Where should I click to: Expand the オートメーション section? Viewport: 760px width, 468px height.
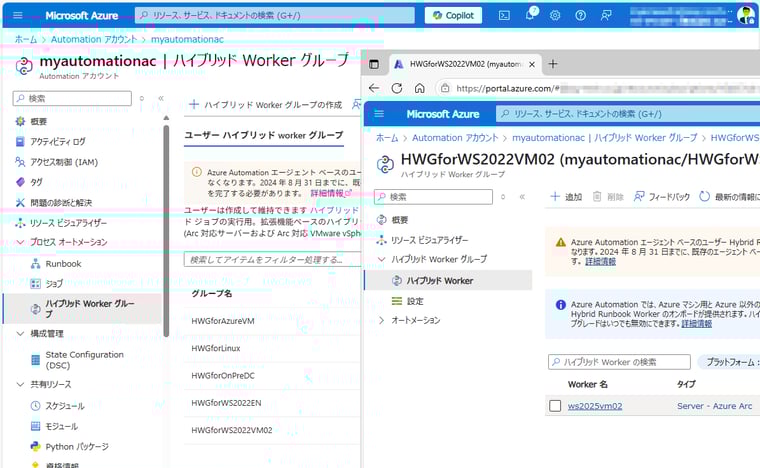click(x=381, y=320)
